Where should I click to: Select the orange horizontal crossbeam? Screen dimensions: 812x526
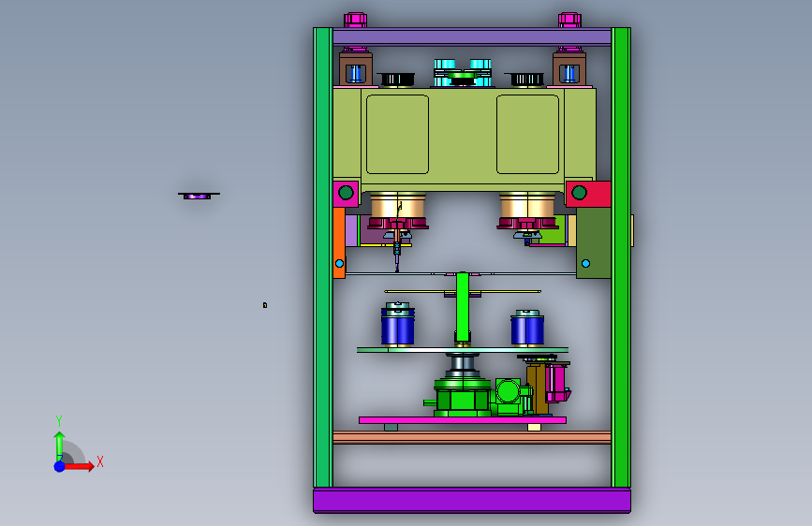472,437
